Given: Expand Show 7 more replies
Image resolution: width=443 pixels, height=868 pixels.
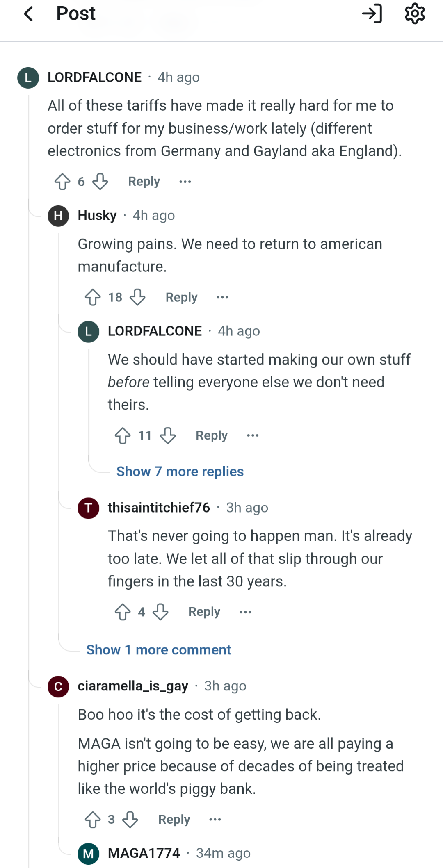Looking at the screenshot, I should point(180,472).
